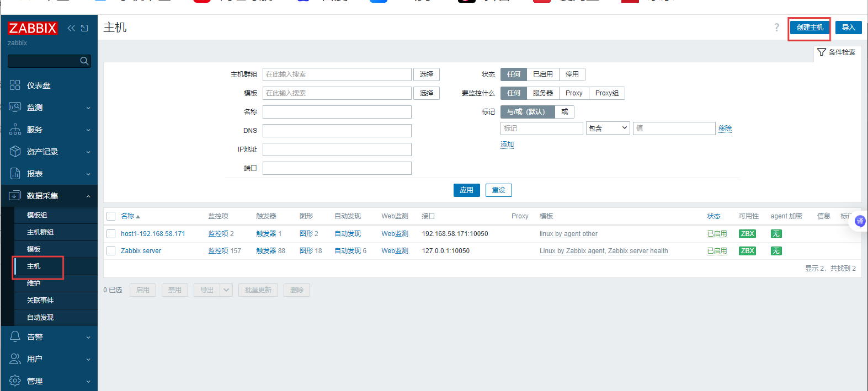This screenshot has height=391, width=868.
Task: Open 主机 submenu item
Action: pos(56,266)
